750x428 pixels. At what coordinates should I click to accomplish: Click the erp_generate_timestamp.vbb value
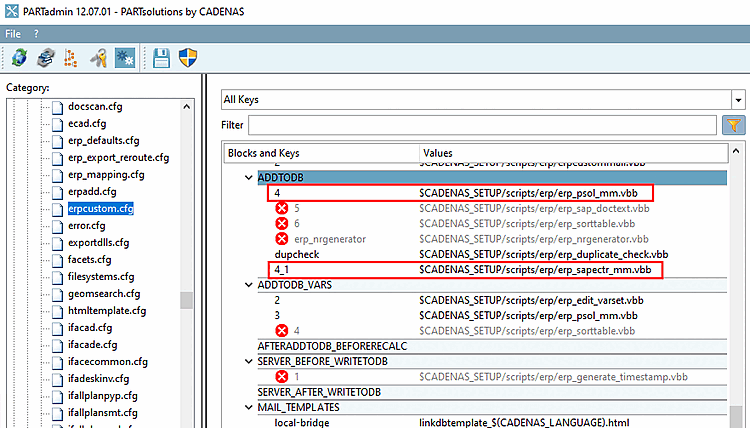click(x=553, y=377)
